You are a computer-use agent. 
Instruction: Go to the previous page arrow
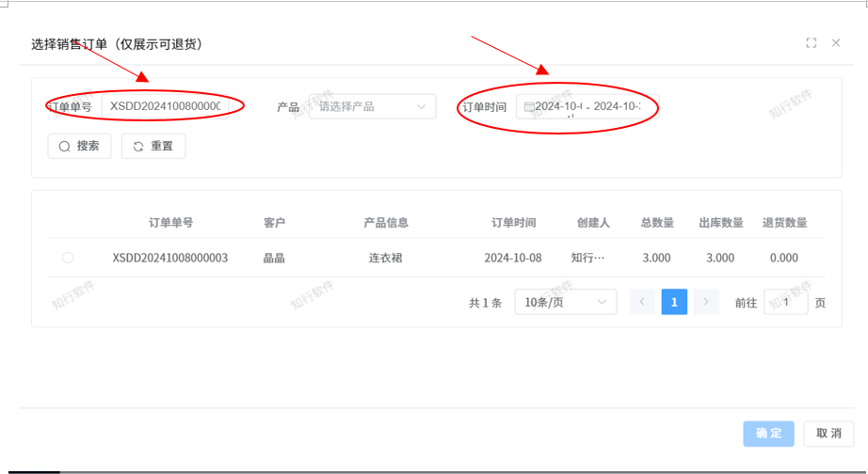pos(642,303)
